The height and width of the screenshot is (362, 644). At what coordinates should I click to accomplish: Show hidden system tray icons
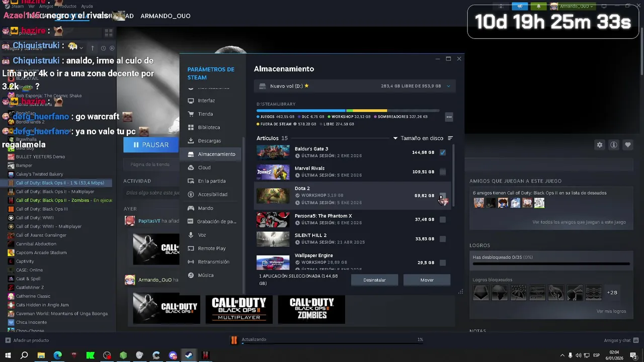click(x=562, y=355)
